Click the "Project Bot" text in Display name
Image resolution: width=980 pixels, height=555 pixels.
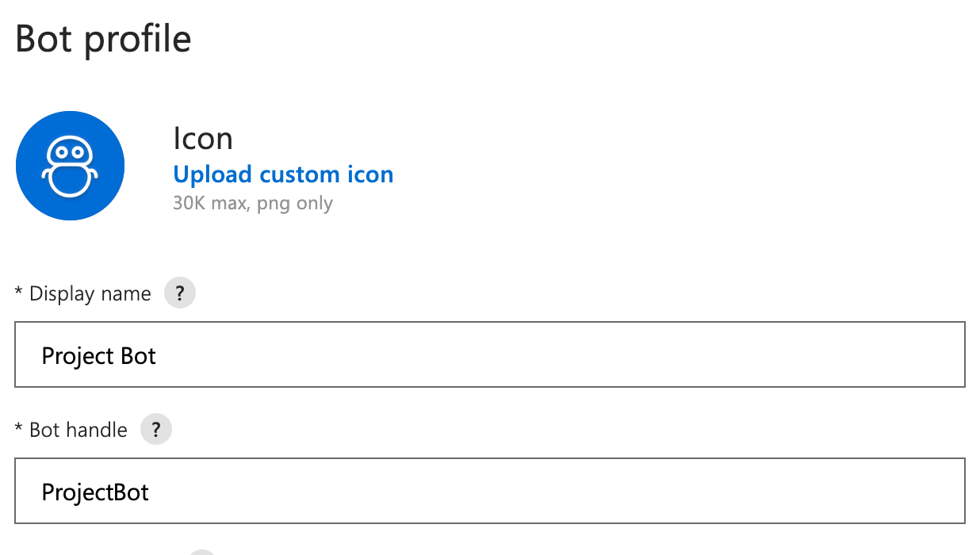98,356
